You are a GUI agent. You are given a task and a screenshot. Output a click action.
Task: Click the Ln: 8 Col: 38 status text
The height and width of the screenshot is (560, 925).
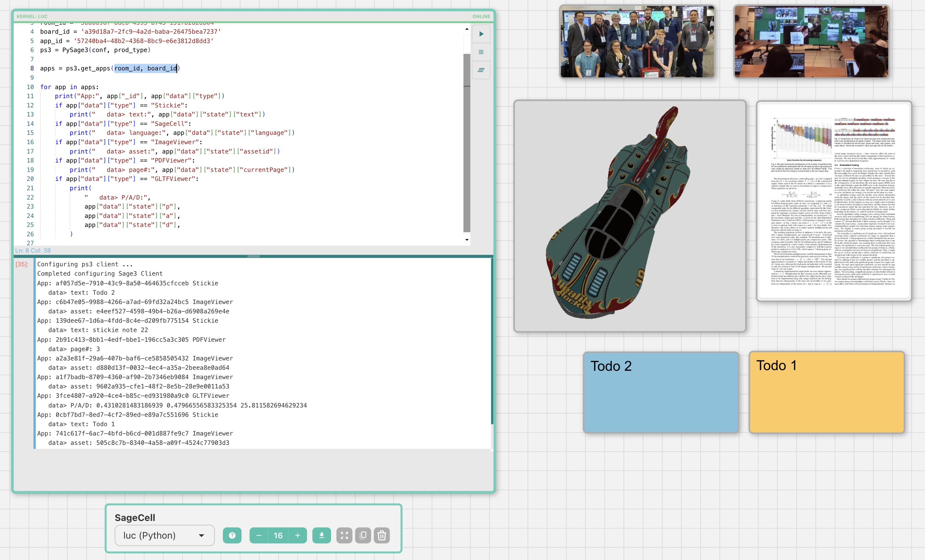[x=33, y=251]
